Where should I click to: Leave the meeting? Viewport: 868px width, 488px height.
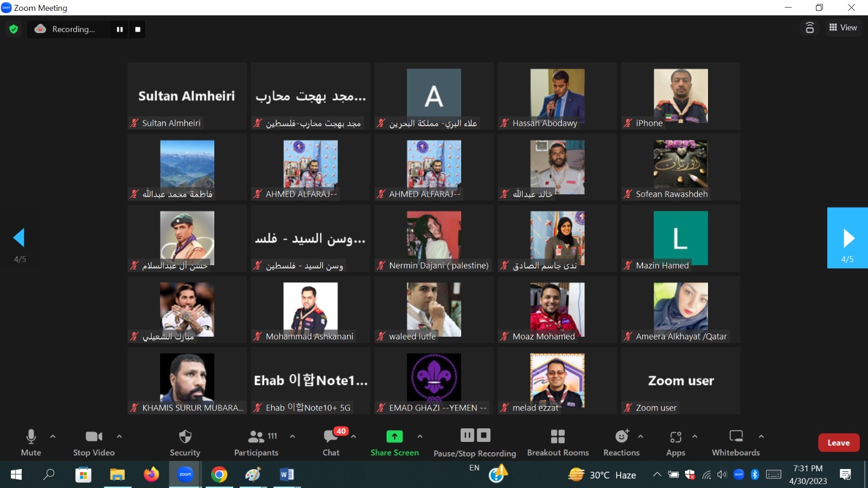pyautogui.click(x=838, y=442)
